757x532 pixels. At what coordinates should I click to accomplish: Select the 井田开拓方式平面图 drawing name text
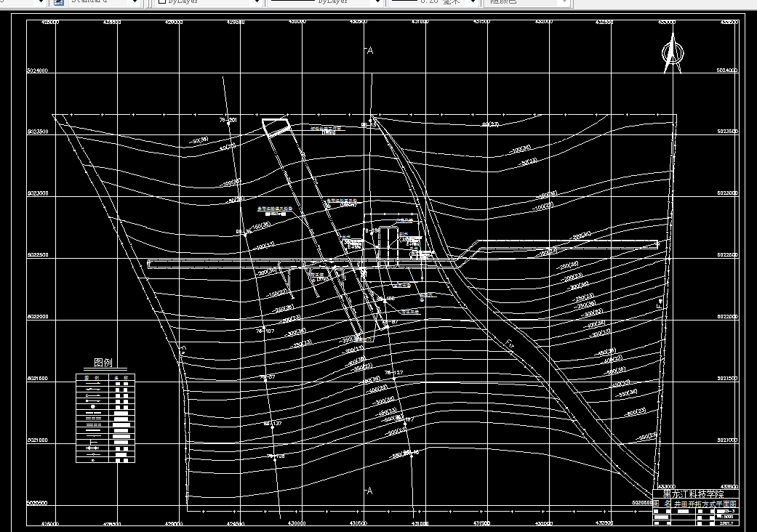705,504
